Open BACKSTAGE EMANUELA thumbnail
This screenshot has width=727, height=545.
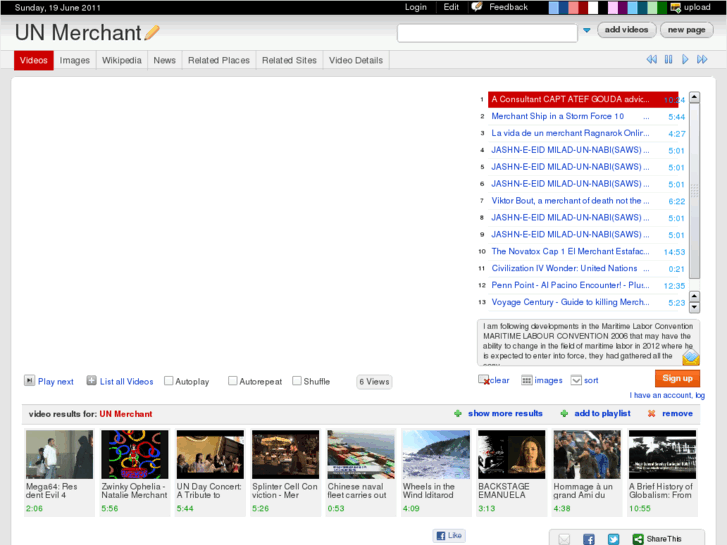[x=511, y=454]
